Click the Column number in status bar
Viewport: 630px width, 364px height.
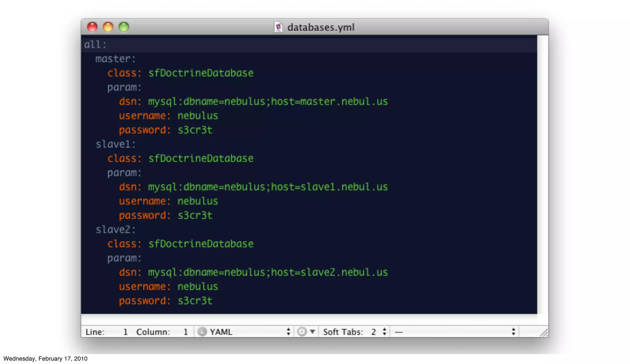tap(185, 332)
